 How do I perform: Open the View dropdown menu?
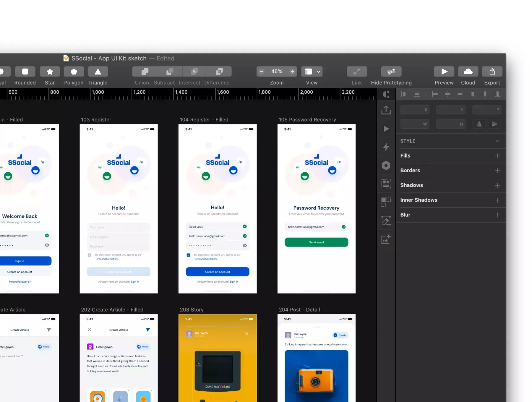[312, 72]
